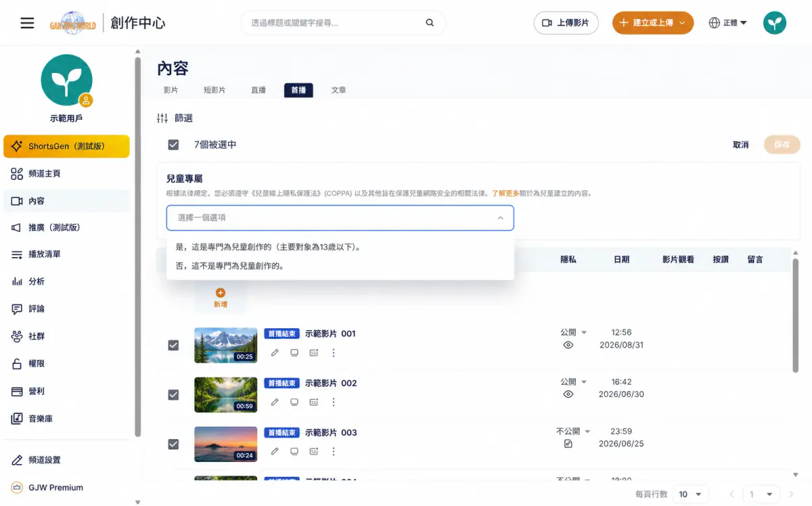Open subtitles icon for 示範影片 003
The width and height of the screenshot is (812, 506).
[314, 451]
